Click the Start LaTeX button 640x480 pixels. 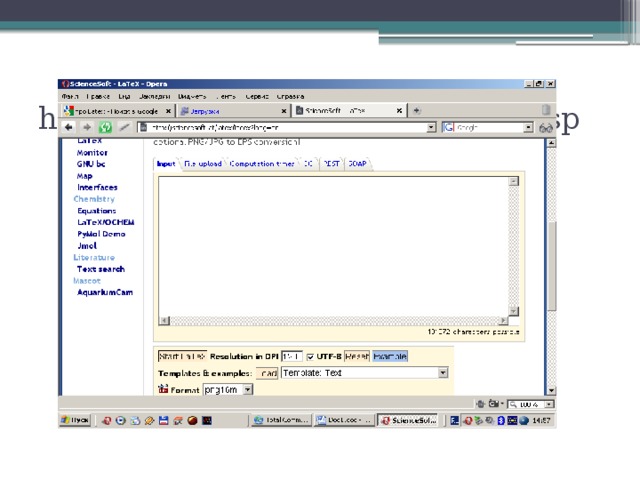(x=182, y=356)
